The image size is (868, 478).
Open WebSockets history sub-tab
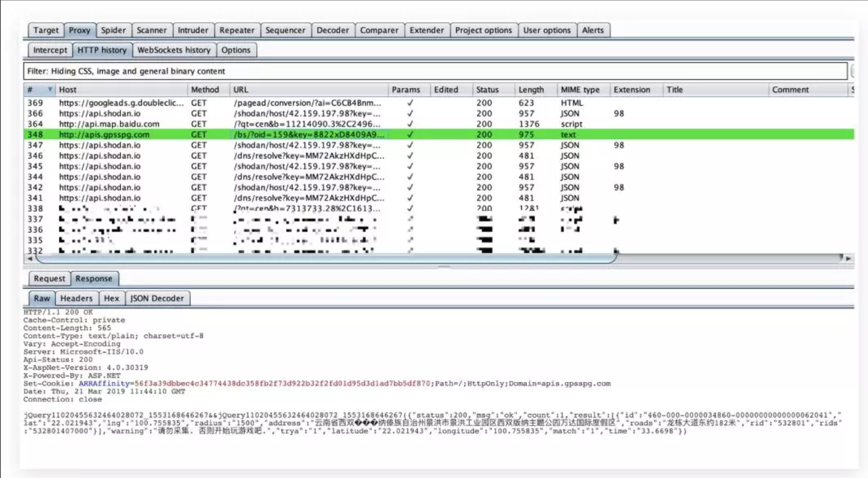[x=174, y=50]
